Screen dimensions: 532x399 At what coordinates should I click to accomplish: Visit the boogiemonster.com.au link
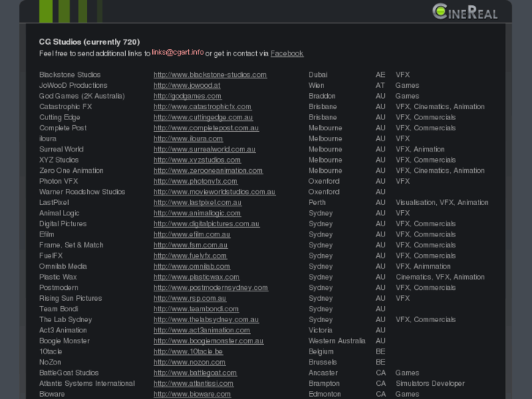point(209,341)
